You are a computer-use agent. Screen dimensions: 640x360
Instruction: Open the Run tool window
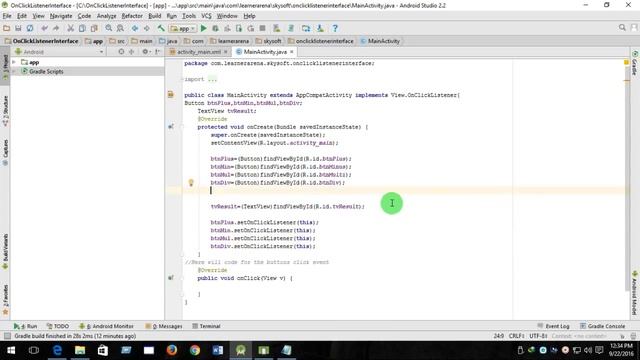25,326
